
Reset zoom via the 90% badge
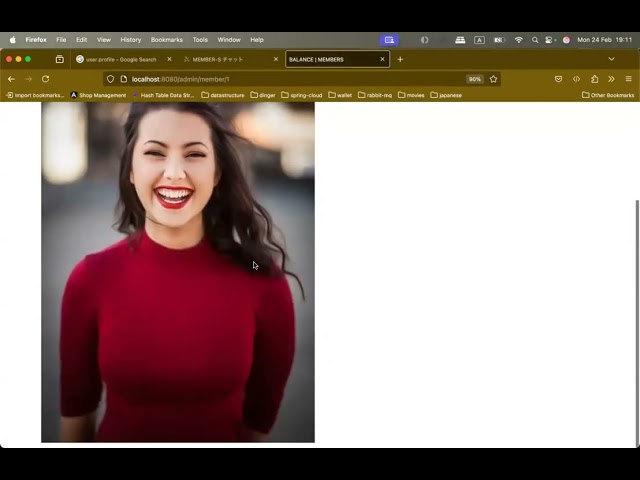coord(475,79)
